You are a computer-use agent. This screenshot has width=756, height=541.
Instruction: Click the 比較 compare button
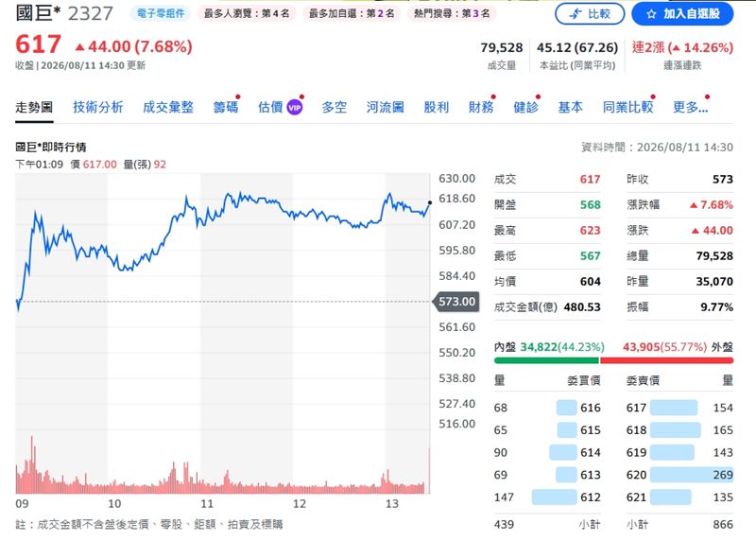tap(590, 14)
